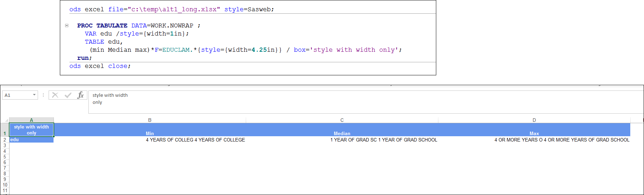Click the formula bar drag handle dots
The height and width of the screenshot is (195, 644).
point(43,95)
